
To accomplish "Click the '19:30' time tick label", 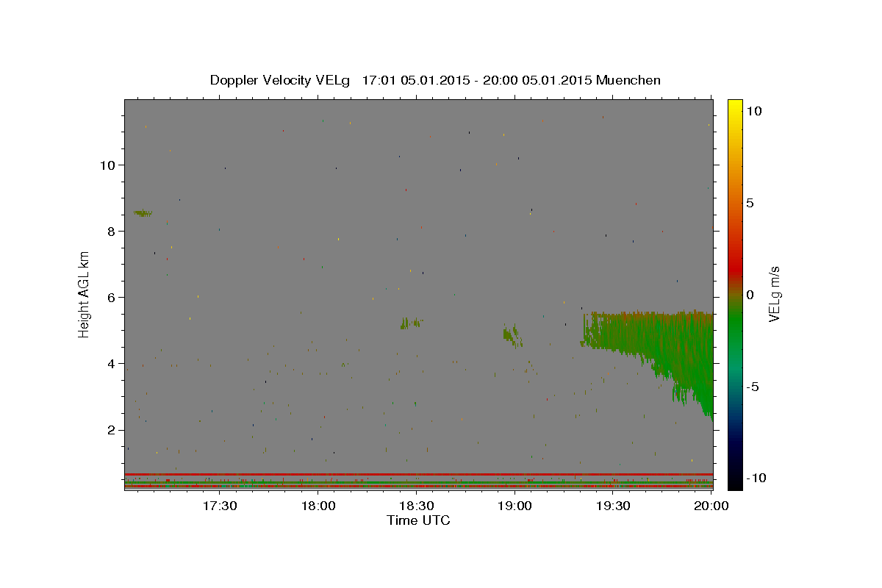I will coord(614,506).
